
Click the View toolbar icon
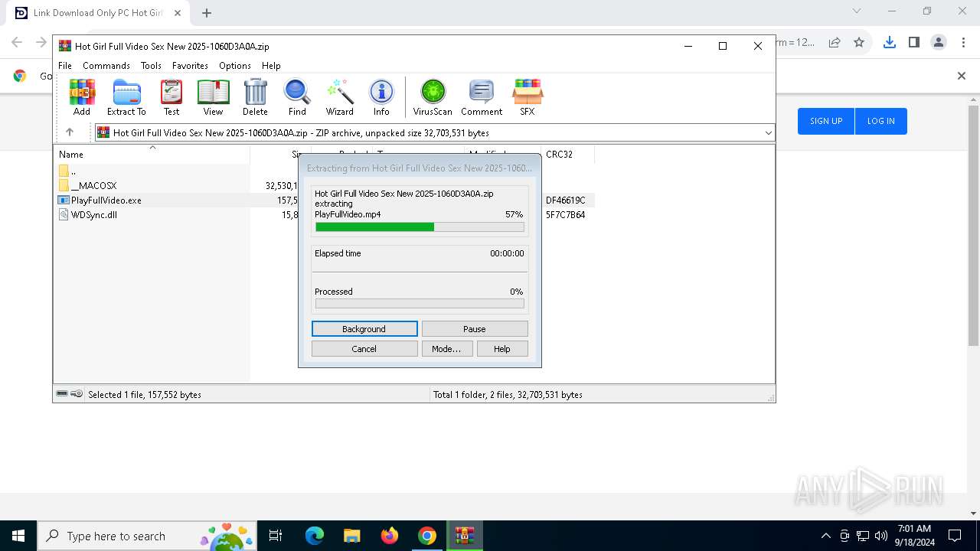tap(213, 97)
